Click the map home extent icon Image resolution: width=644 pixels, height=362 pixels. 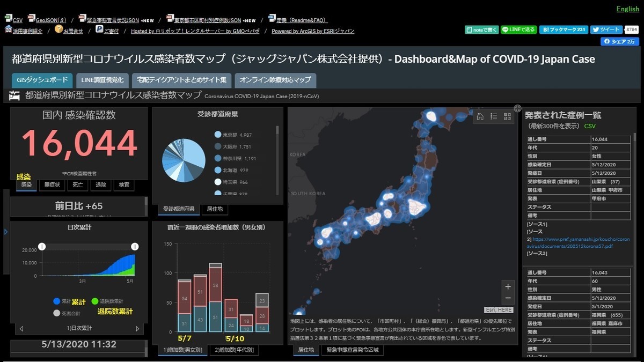click(x=480, y=116)
